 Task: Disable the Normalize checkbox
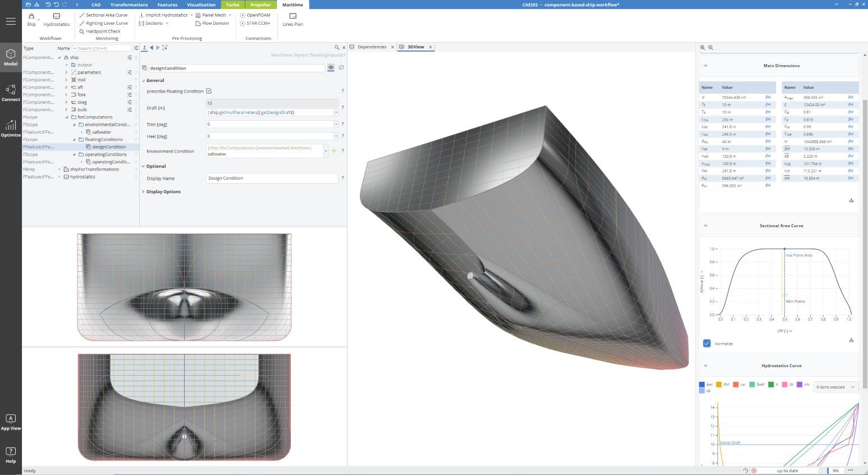707,343
